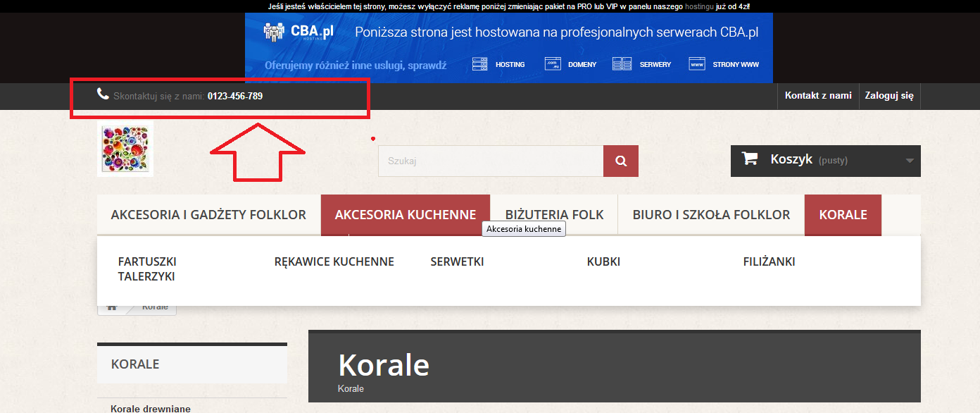This screenshot has height=413, width=980.
Task: Click the magnifier search button
Action: [x=621, y=161]
